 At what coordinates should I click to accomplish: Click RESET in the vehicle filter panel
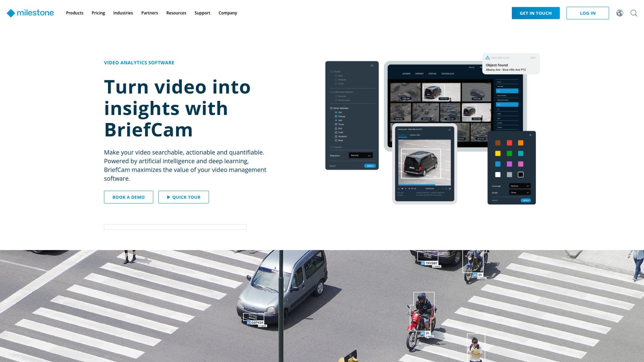coord(333,166)
